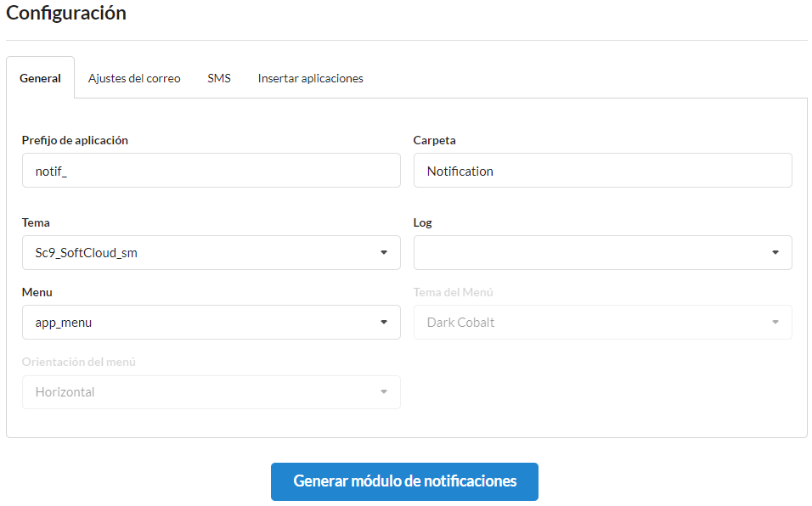Click Generar módulo de notificaciones

(404, 481)
